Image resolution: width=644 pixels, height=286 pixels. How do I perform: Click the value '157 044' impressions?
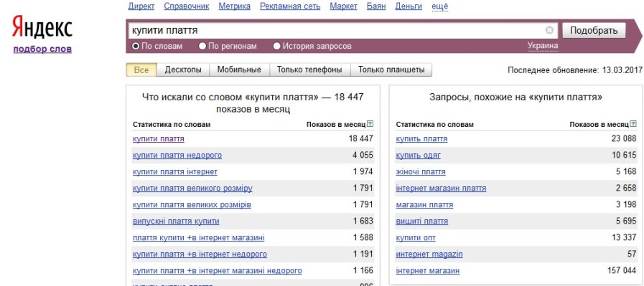[622, 270]
